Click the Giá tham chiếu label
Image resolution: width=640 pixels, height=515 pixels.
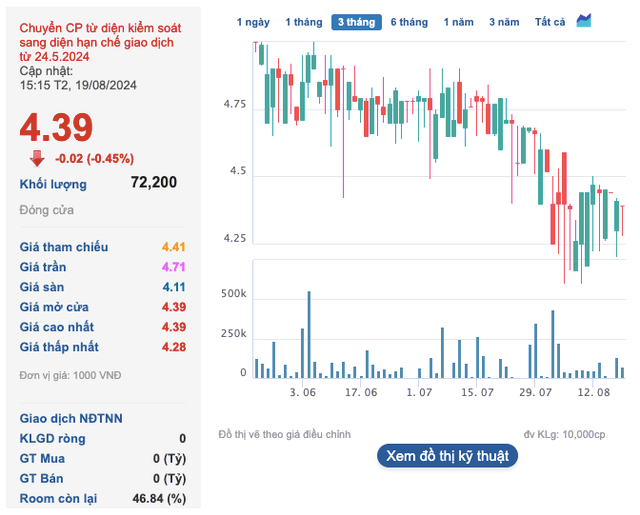[64, 247]
